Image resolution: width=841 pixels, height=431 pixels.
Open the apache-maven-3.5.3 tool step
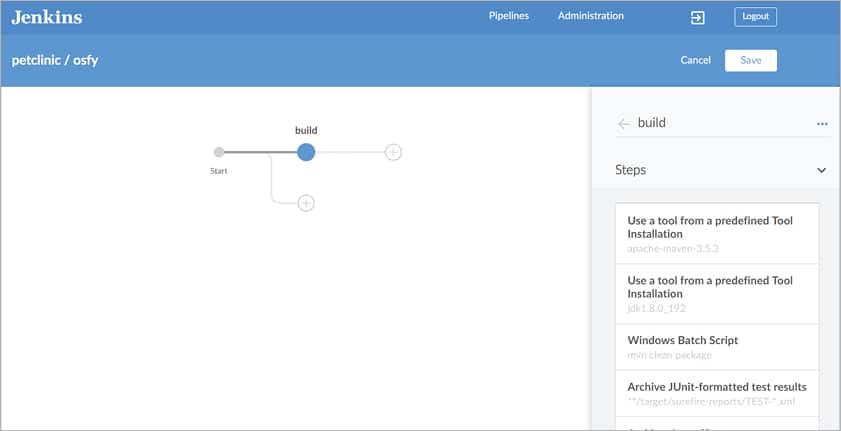tap(717, 233)
